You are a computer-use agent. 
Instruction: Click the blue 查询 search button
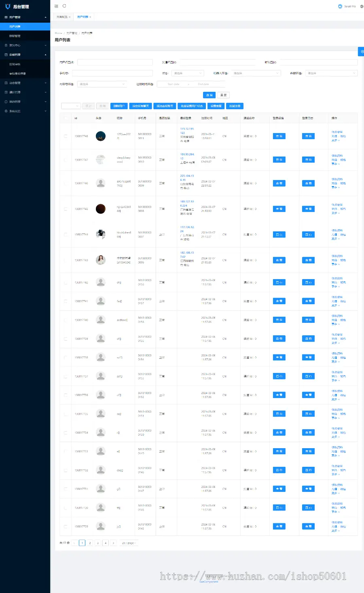coord(209,95)
